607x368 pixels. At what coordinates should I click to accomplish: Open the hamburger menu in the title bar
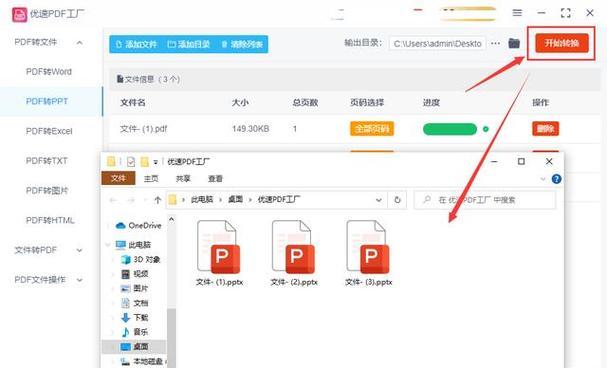[517, 13]
